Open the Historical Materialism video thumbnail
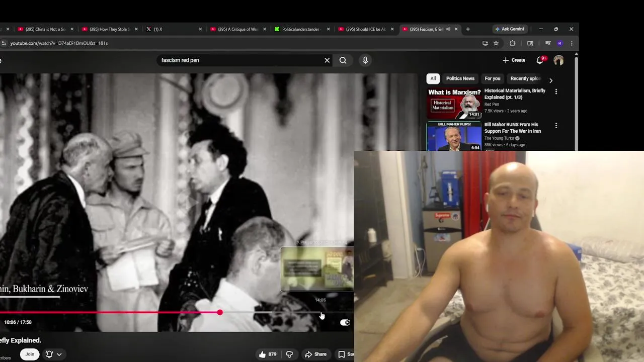Screen dimensions: 644x362 point(454,103)
